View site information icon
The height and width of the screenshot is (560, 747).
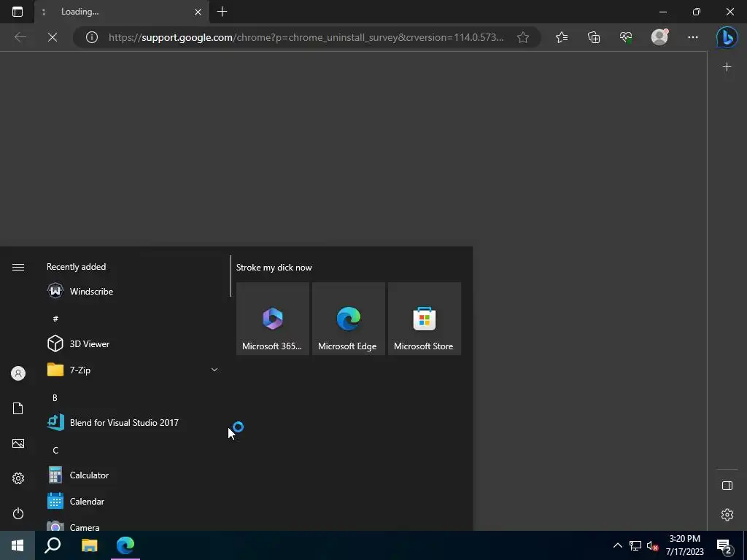coord(91,37)
